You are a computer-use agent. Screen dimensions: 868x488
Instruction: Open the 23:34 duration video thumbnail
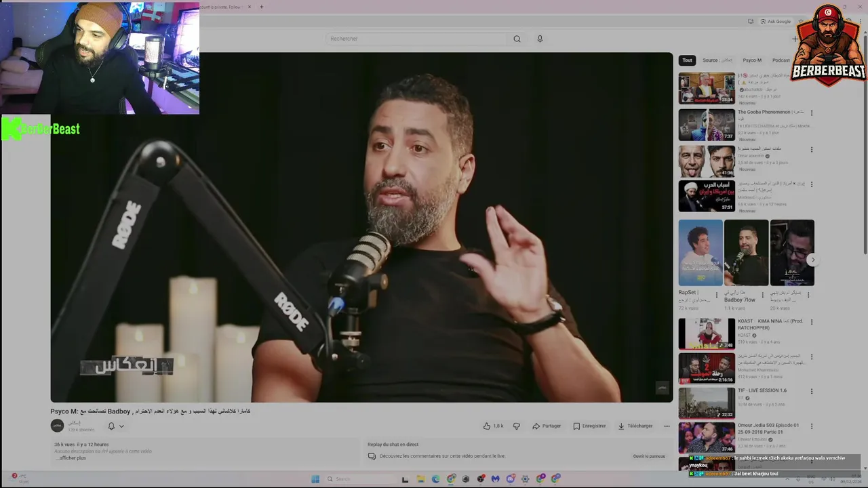click(707, 88)
